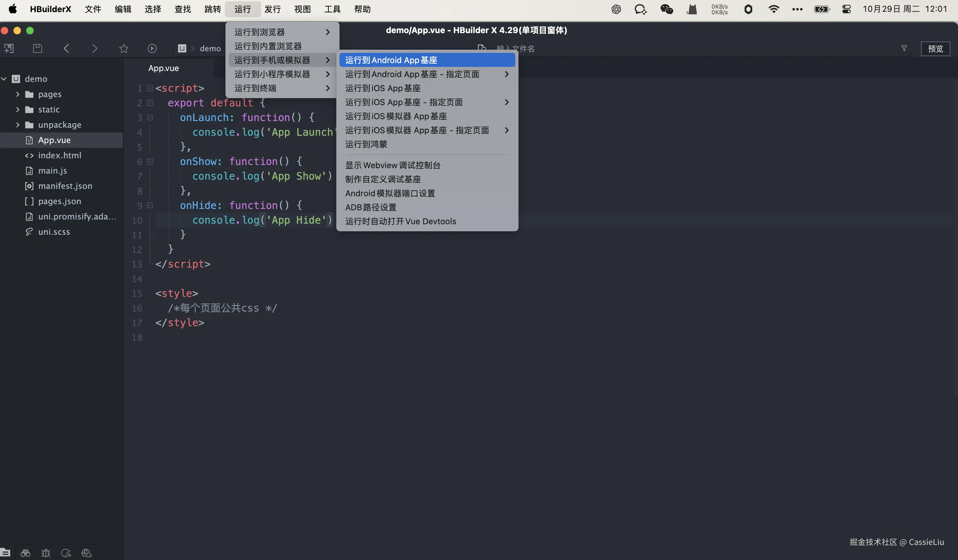
Task: Click the back navigation arrow icon
Action: pyautogui.click(x=67, y=48)
